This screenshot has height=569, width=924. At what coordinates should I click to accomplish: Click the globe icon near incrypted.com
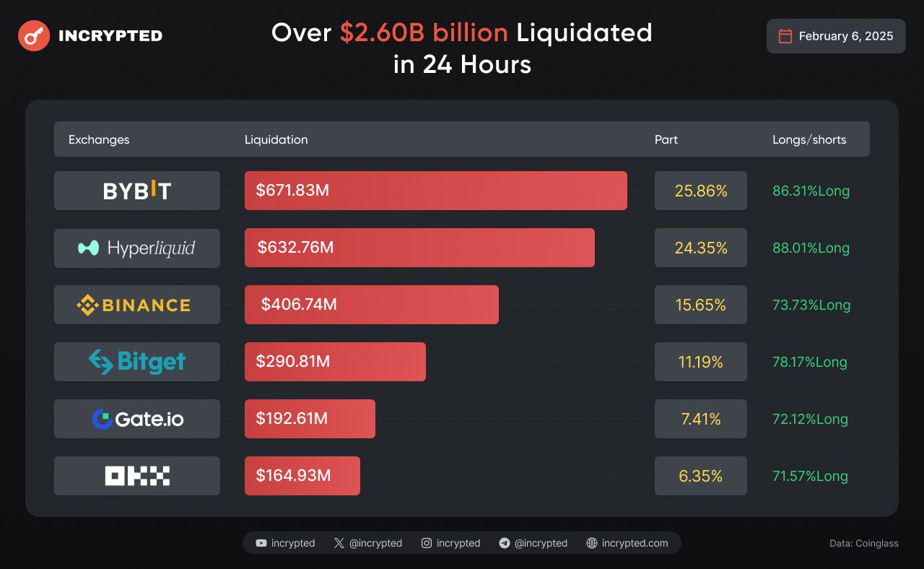592,543
